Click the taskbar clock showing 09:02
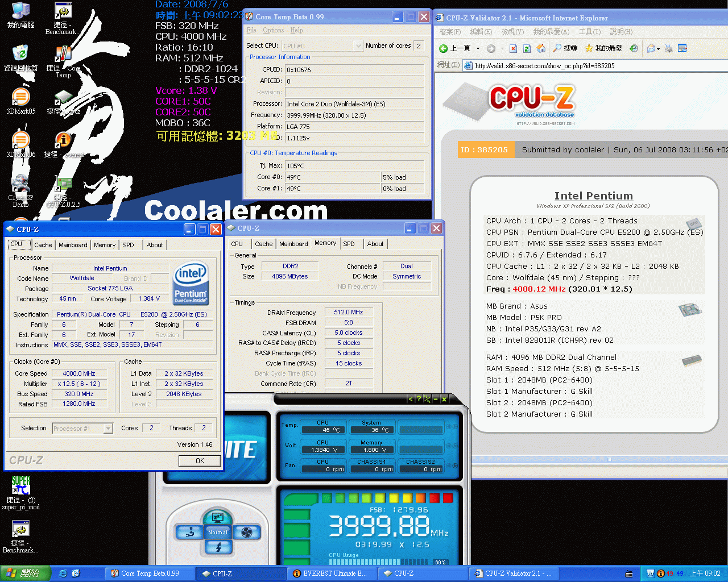The image size is (728, 582). [x=705, y=573]
